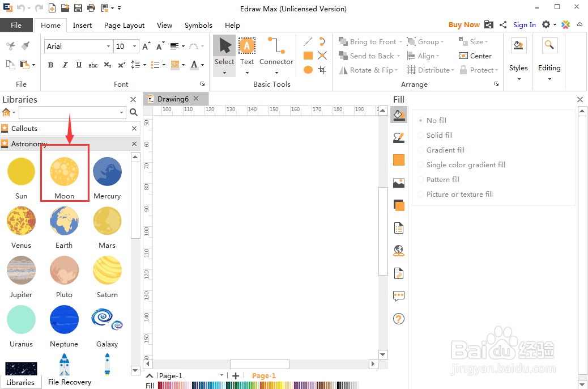Apply superscript formatting

[121, 65]
